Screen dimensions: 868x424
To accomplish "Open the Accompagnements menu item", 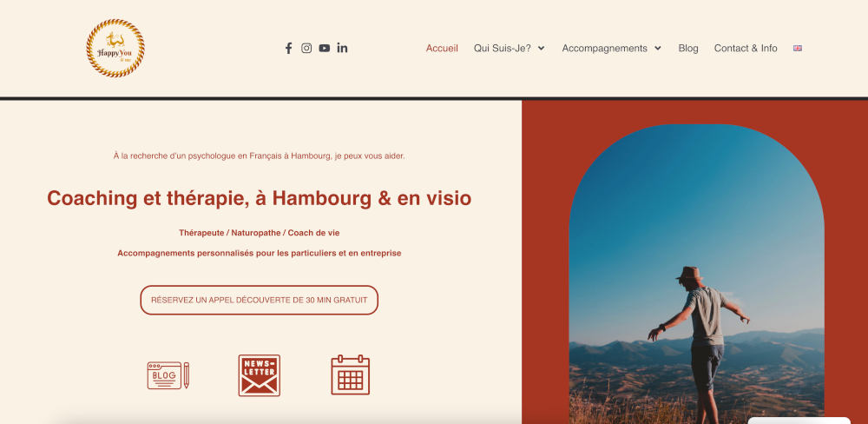I will tap(604, 48).
